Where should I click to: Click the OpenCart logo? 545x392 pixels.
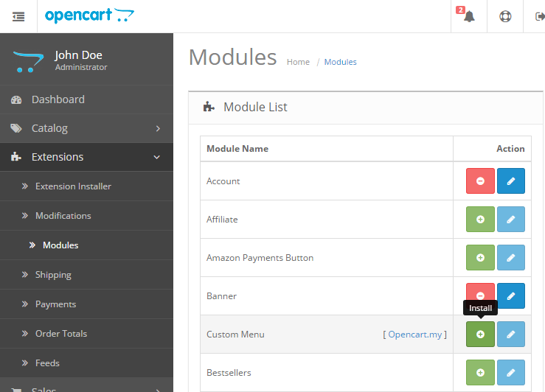tap(89, 15)
